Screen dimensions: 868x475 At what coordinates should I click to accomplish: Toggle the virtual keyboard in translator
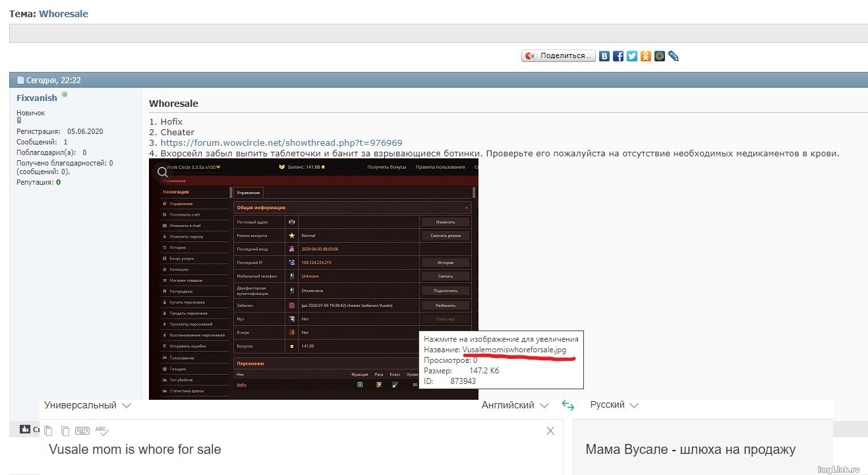tap(82, 431)
